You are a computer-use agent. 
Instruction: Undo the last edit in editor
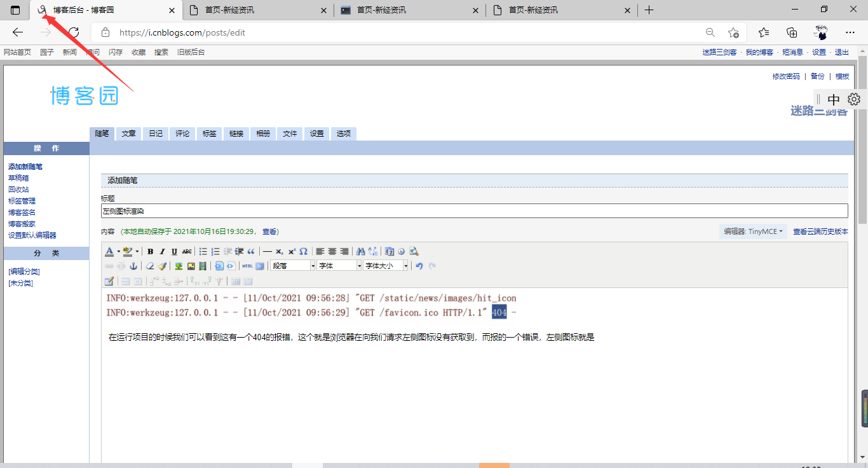(419, 266)
